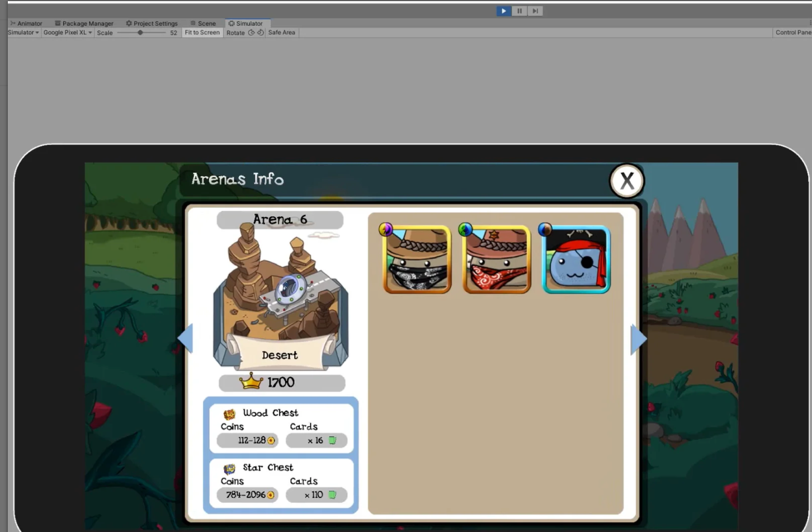812x532 pixels.
Task: Click the green badge on sheriff card
Action: pos(465,229)
